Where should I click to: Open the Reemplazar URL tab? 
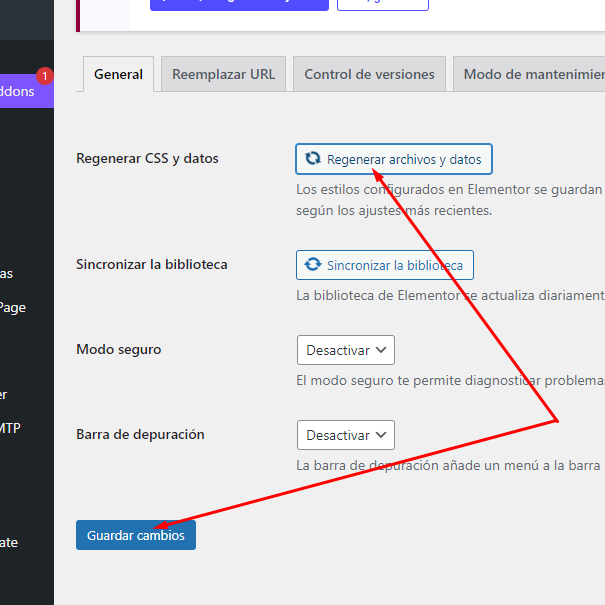pos(224,74)
